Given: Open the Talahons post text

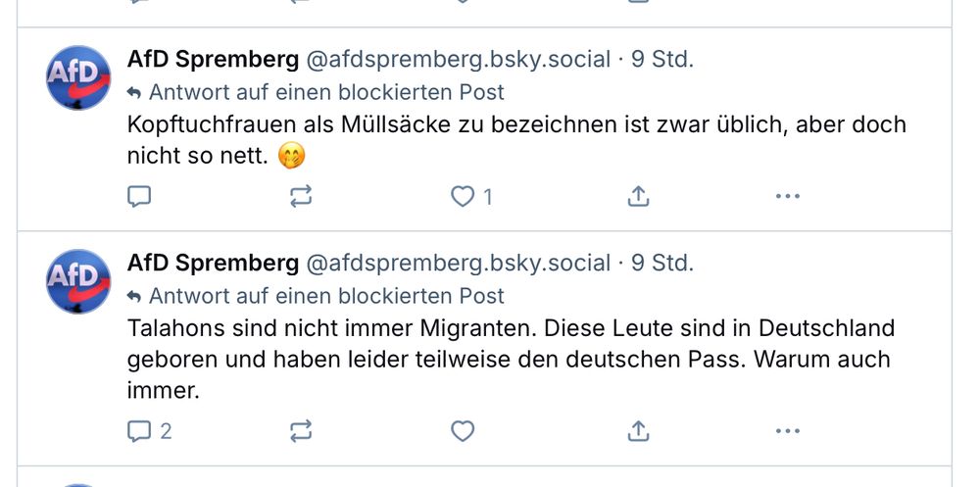Looking at the screenshot, I should coord(512,360).
